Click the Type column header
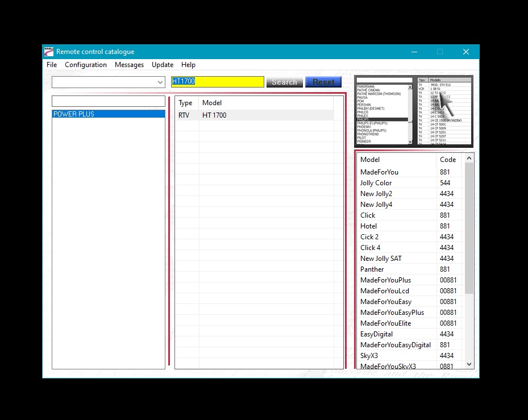 point(187,103)
